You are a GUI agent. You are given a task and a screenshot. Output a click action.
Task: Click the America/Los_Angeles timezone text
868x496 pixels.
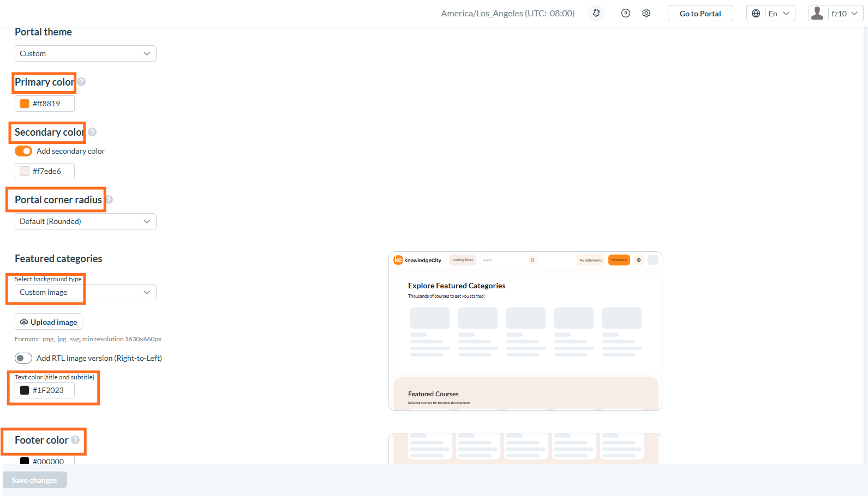click(508, 13)
